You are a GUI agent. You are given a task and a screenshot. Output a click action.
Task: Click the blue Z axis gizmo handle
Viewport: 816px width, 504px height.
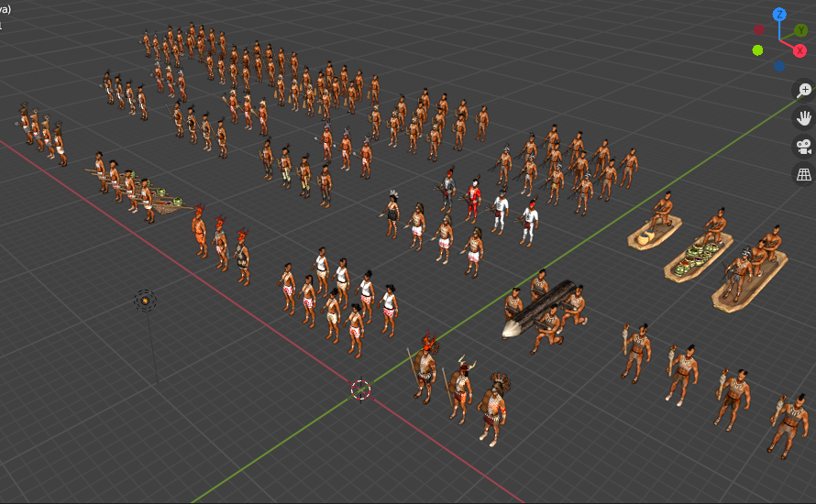coord(779,14)
